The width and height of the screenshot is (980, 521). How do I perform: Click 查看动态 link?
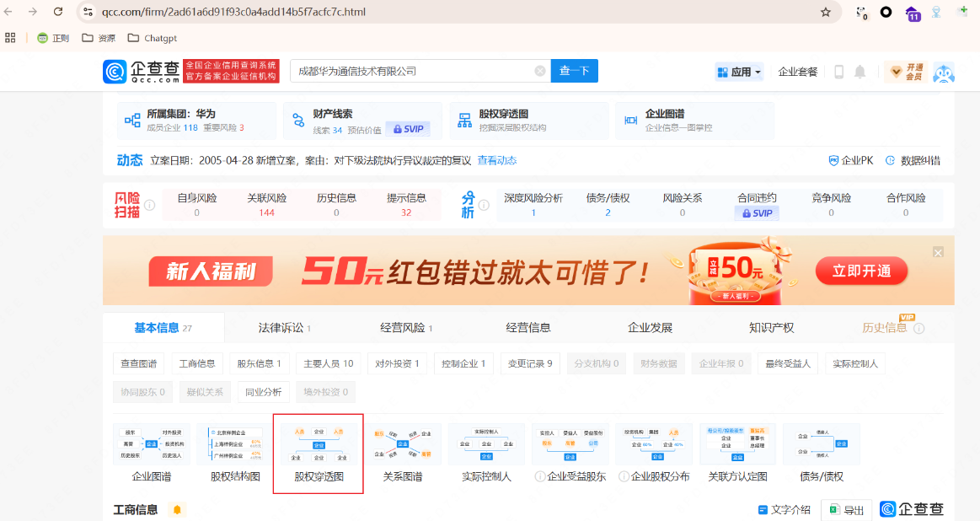click(x=497, y=161)
